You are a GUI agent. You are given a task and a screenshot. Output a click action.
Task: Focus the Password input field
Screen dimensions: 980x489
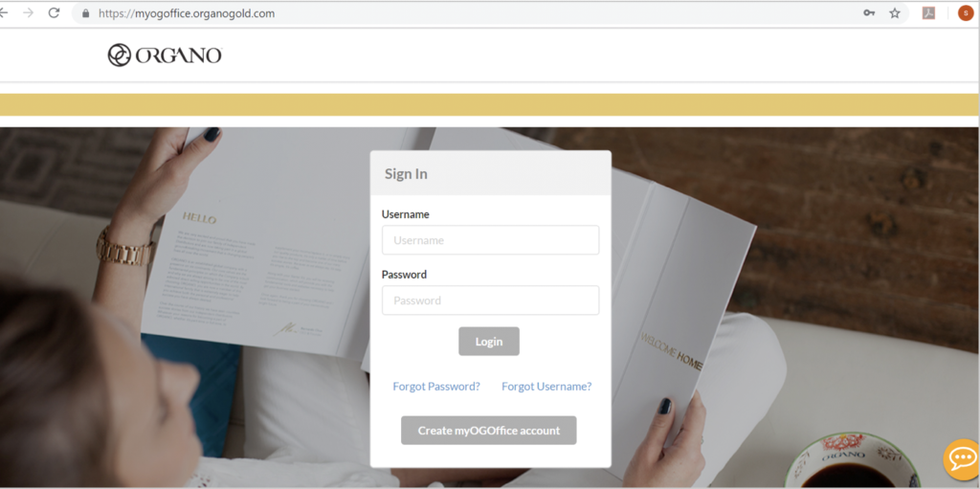coord(491,300)
